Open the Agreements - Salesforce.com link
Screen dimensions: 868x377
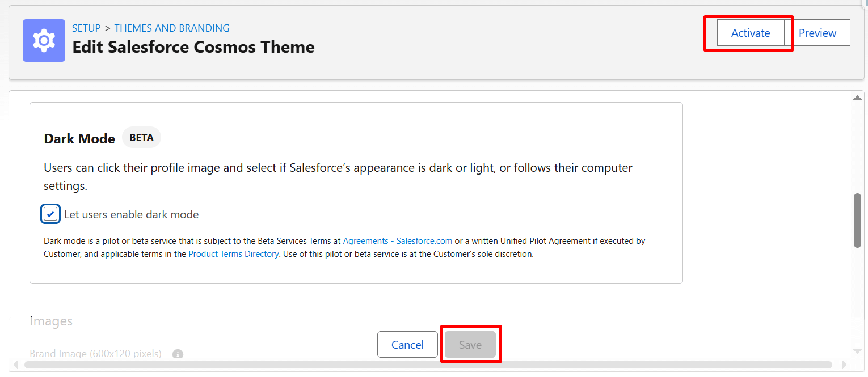click(397, 241)
